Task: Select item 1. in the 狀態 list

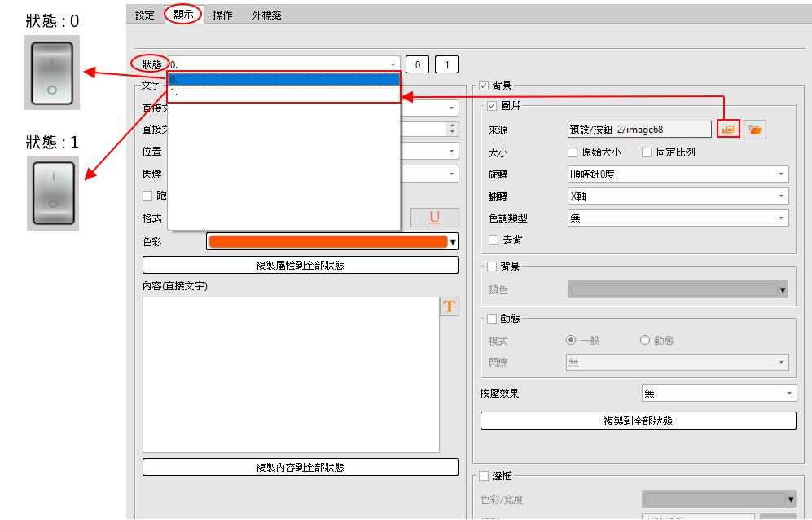Action: (283, 93)
